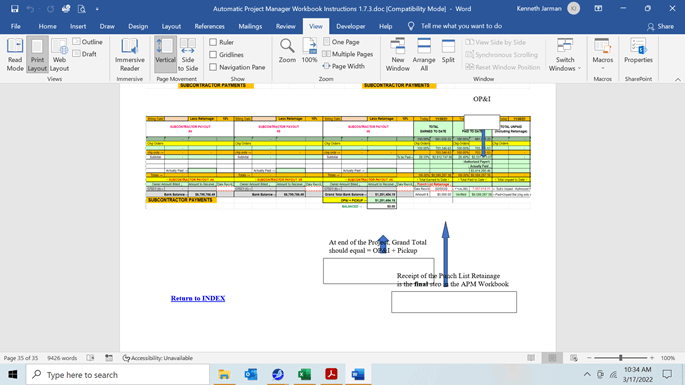Open the Windows Start menu
Viewport: 685px width, 385px height.
(13, 375)
